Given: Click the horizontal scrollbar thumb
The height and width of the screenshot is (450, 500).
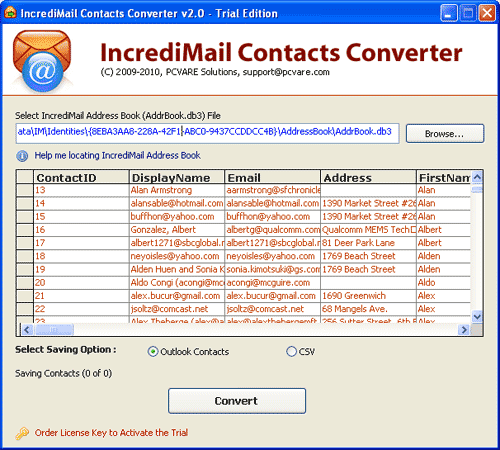Looking at the screenshot, I should 54,330.
